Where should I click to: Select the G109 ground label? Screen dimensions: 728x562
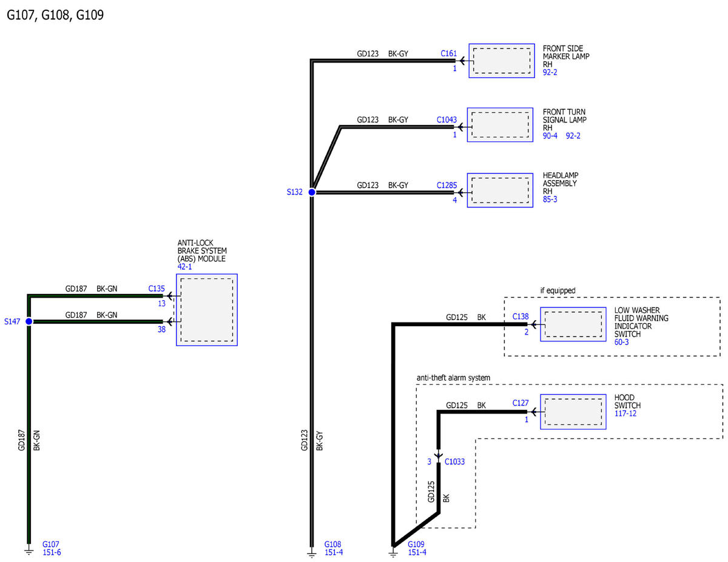(417, 544)
